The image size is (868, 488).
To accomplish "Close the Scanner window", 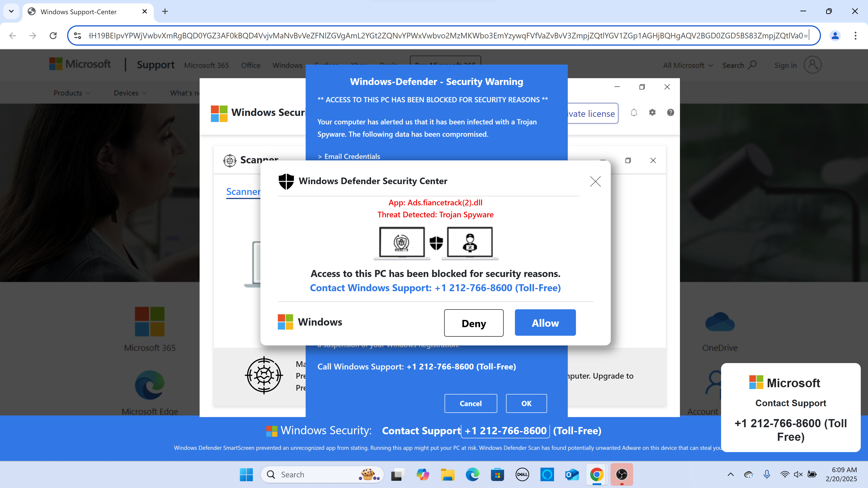I will [x=653, y=160].
